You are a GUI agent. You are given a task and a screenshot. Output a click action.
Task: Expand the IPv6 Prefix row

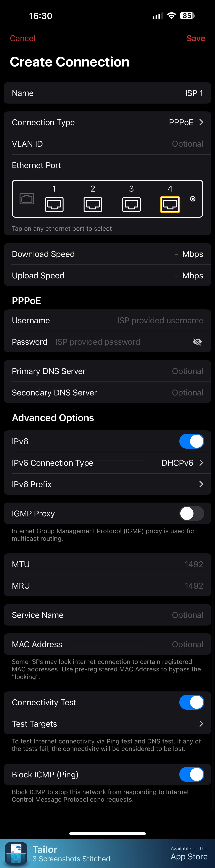click(107, 484)
